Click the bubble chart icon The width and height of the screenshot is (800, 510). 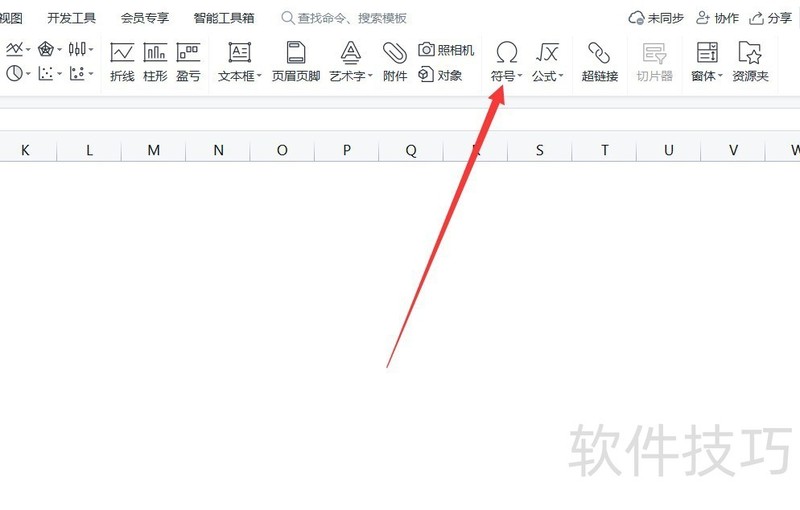click(77, 73)
